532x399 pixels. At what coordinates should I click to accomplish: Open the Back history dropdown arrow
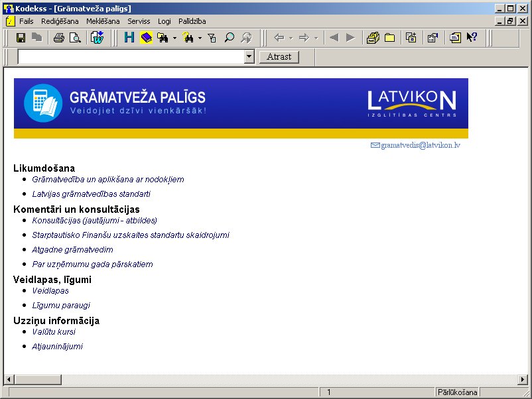tap(291, 38)
